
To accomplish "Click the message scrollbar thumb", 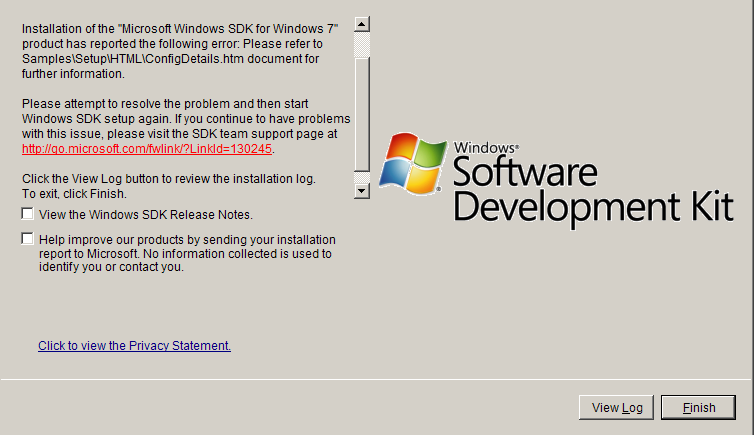I will tap(362, 114).
